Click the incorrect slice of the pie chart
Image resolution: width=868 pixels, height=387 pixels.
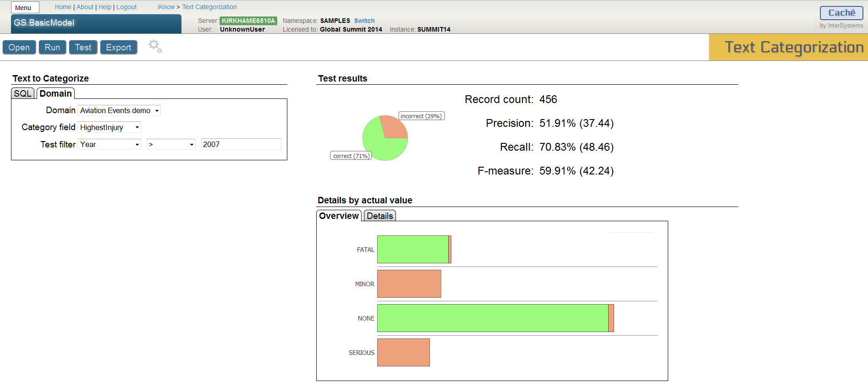coord(394,128)
